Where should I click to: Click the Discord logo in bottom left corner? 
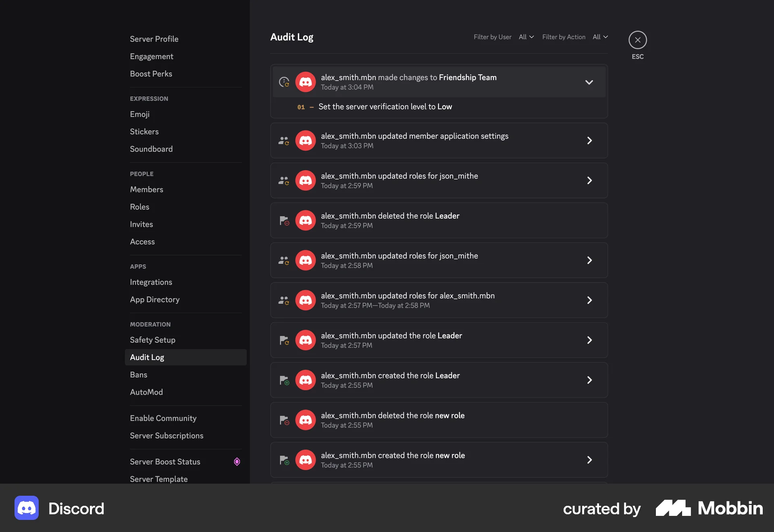(26, 508)
